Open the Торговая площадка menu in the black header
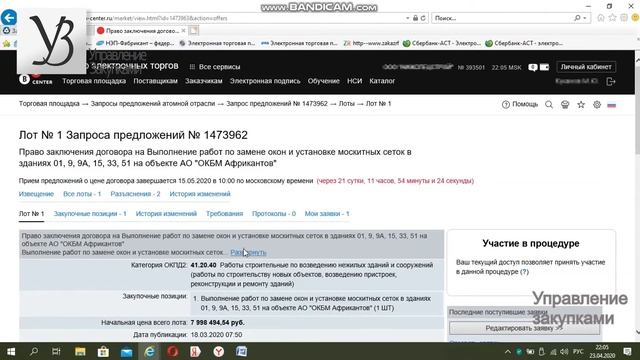 coord(94,81)
